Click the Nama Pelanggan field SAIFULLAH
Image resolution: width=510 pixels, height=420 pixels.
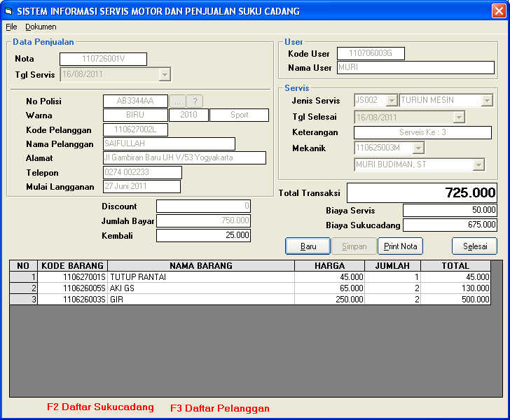(169, 143)
